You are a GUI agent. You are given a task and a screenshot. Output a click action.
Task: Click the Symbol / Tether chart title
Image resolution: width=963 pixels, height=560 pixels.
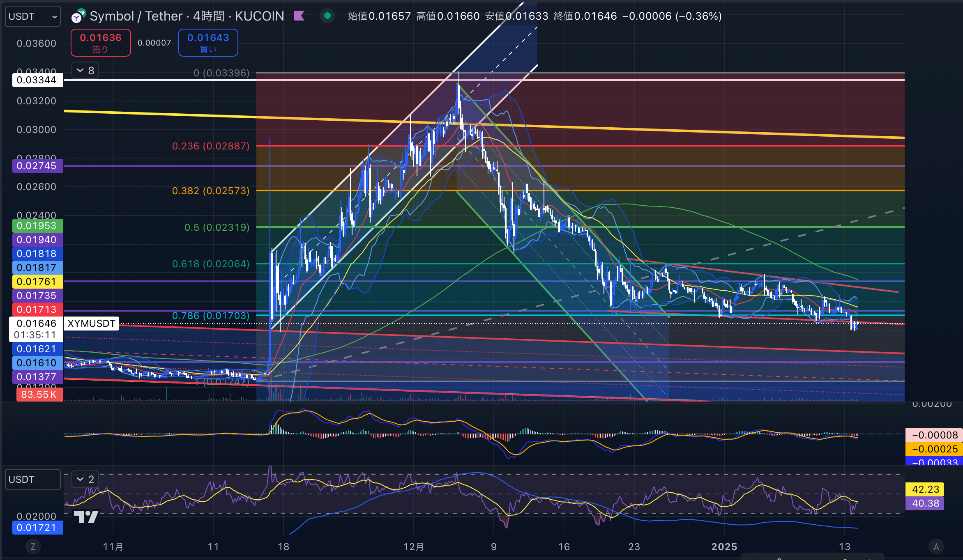[136, 16]
